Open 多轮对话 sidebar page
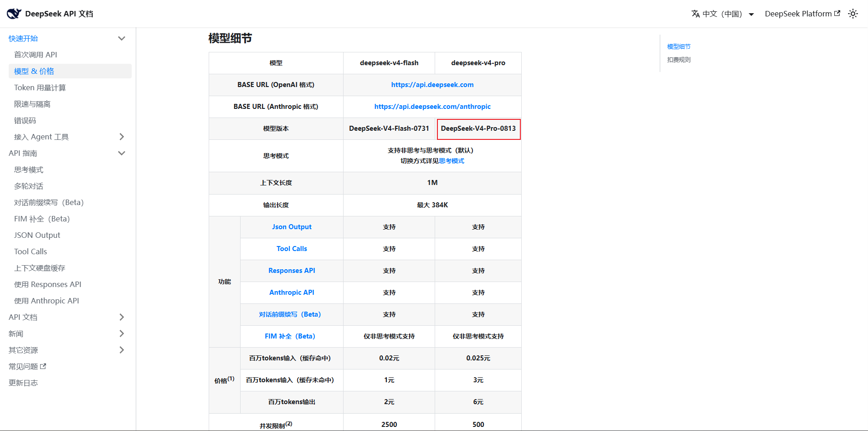This screenshot has height=431, width=868. click(29, 186)
